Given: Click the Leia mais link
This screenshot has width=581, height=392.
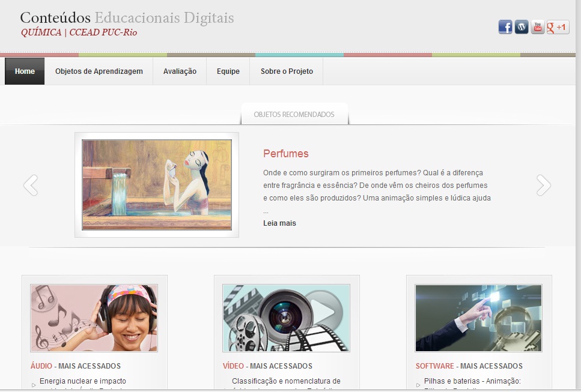Looking at the screenshot, I should (279, 223).
